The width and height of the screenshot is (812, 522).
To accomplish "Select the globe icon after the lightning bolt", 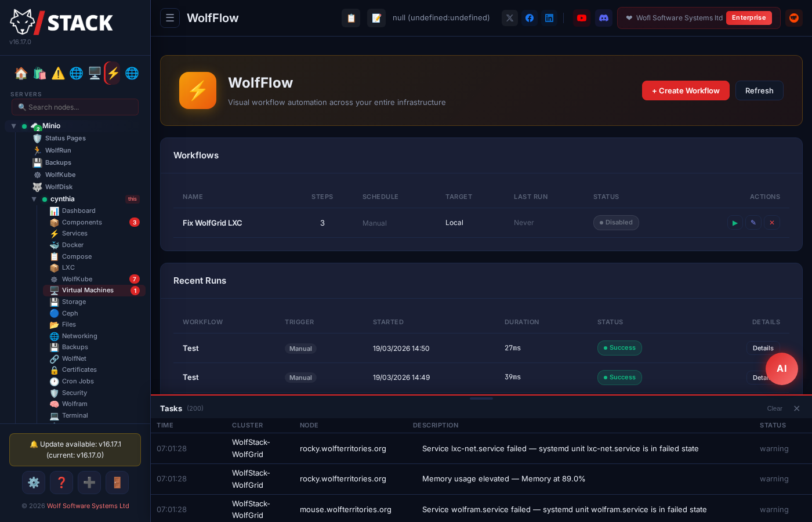I will (x=132, y=73).
